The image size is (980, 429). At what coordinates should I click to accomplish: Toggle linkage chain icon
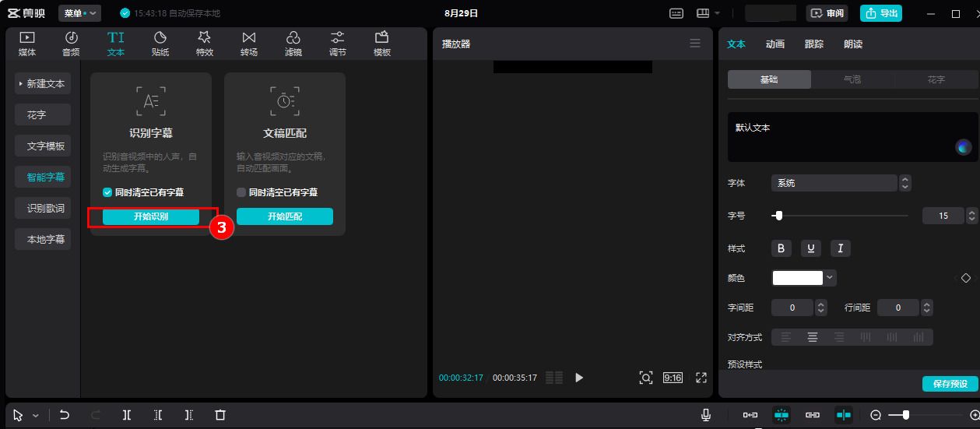click(x=813, y=416)
